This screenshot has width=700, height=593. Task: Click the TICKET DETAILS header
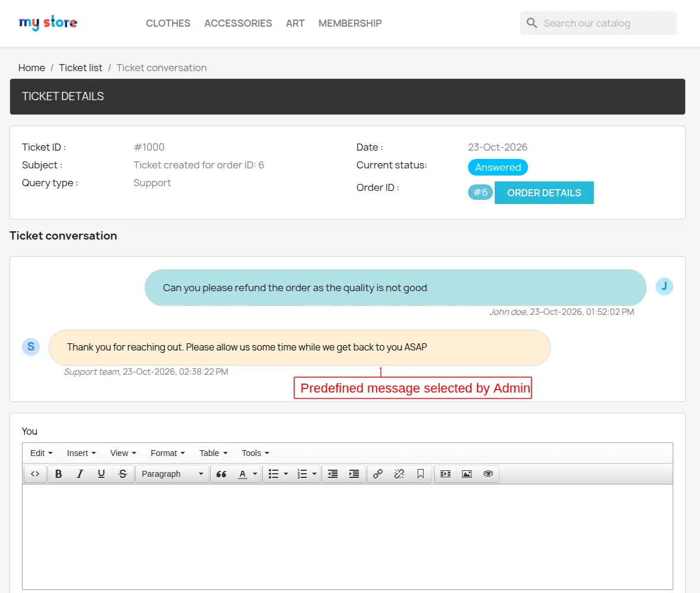point(347,97)
